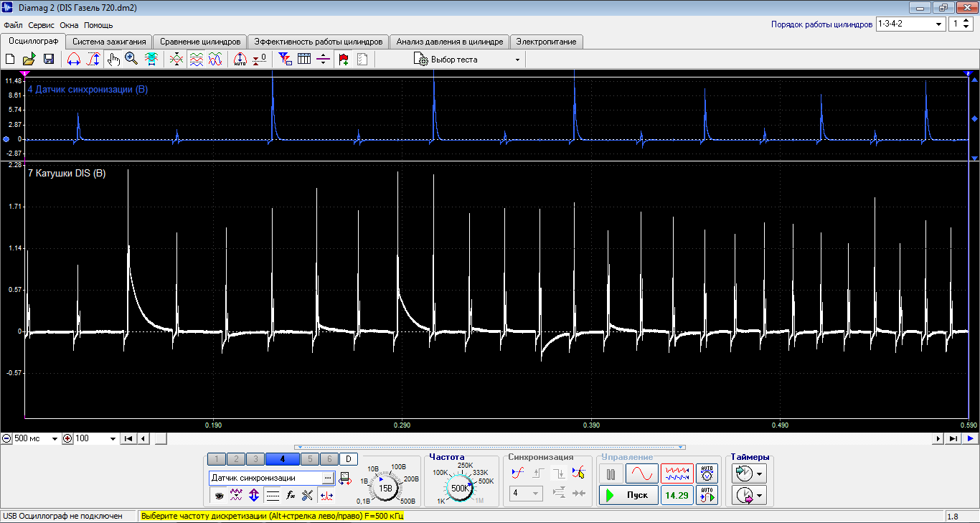980x523 pixels.
Task: Click the zoom out minus button
Action: coord(6,438)
